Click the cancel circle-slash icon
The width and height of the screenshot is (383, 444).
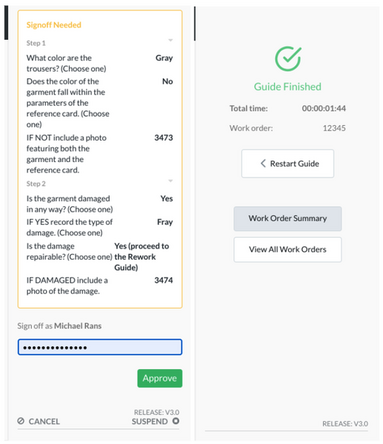[x=21, y=421]
